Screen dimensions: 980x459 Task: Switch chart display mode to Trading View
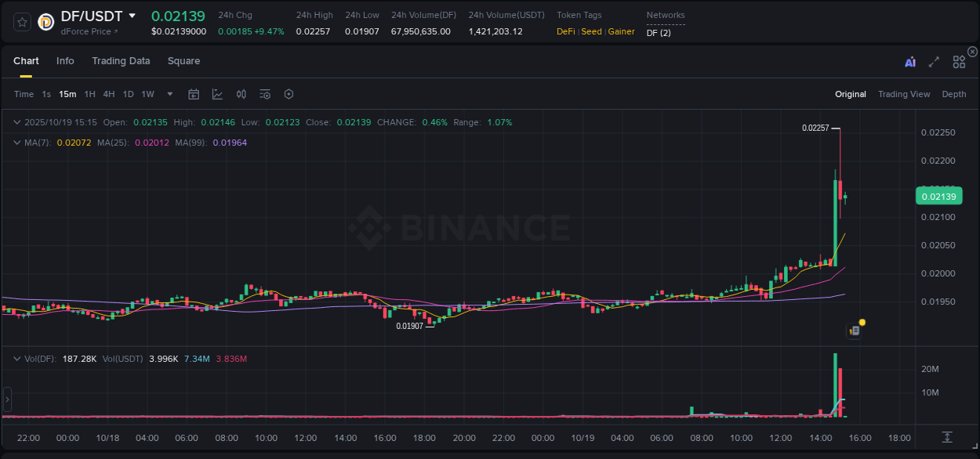[x=904, y=94]
